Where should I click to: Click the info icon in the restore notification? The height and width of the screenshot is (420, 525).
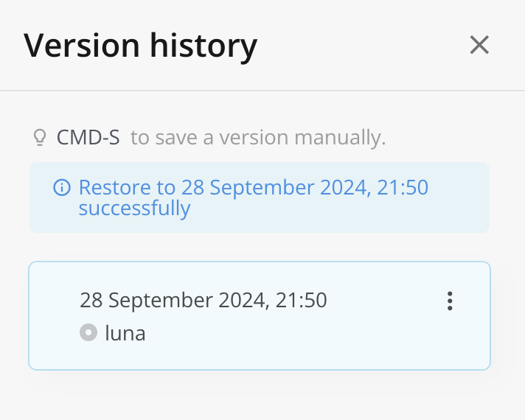click(62, 187)
